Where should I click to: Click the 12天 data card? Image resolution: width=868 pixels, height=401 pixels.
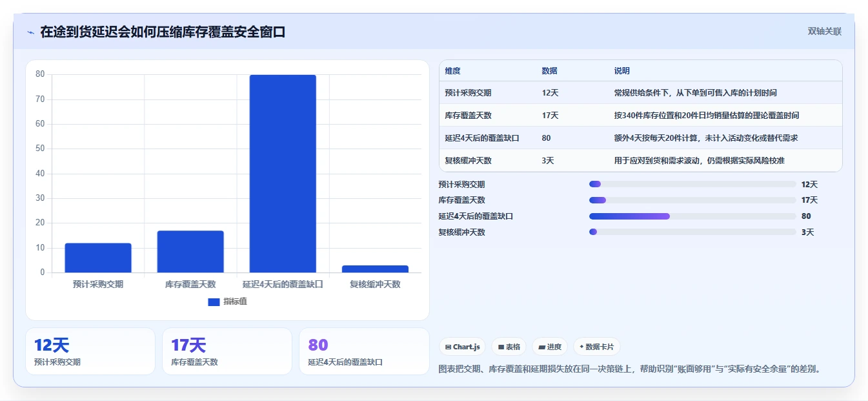(90, 351)
